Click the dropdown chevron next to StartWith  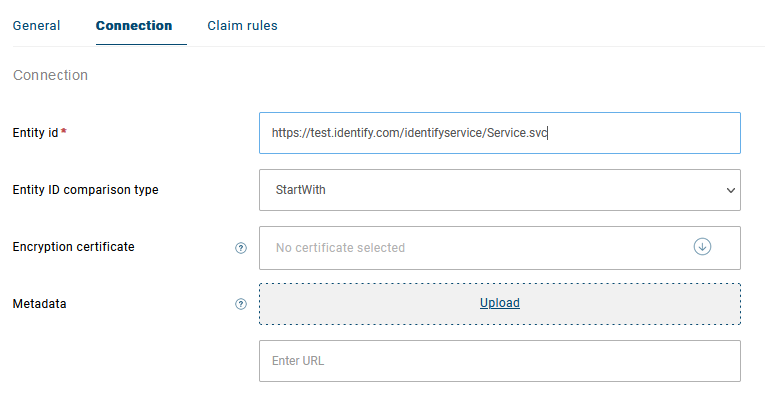coord(730,190)
